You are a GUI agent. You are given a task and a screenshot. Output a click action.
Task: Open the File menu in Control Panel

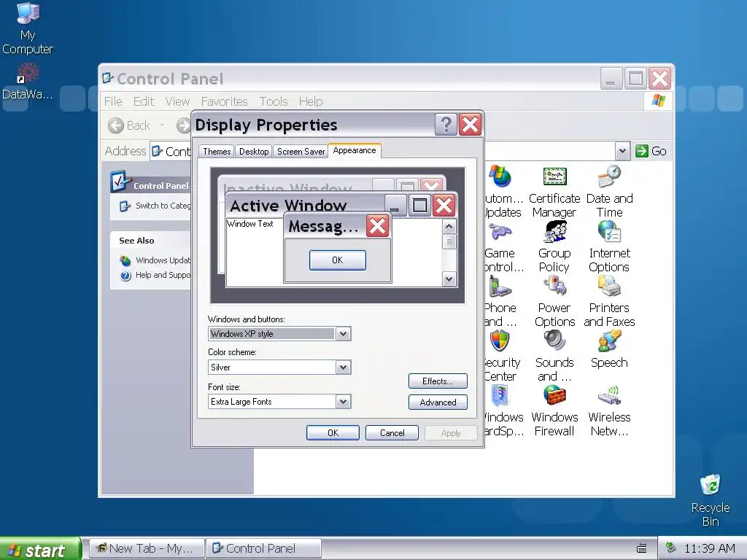(x=113, y=101)
